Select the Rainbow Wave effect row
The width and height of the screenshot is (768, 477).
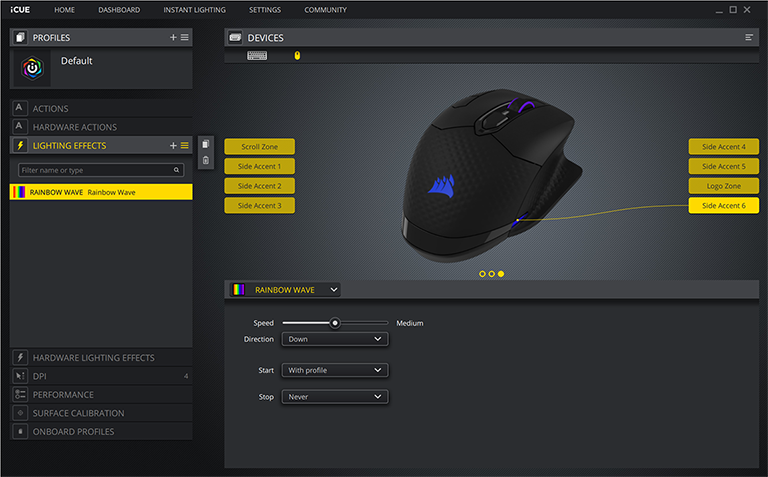click(101, 192)
